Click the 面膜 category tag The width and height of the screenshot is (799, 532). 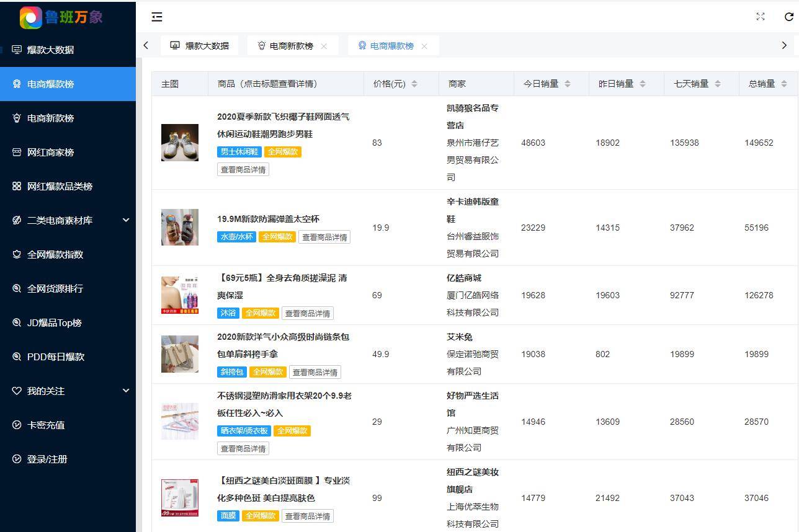228,516
